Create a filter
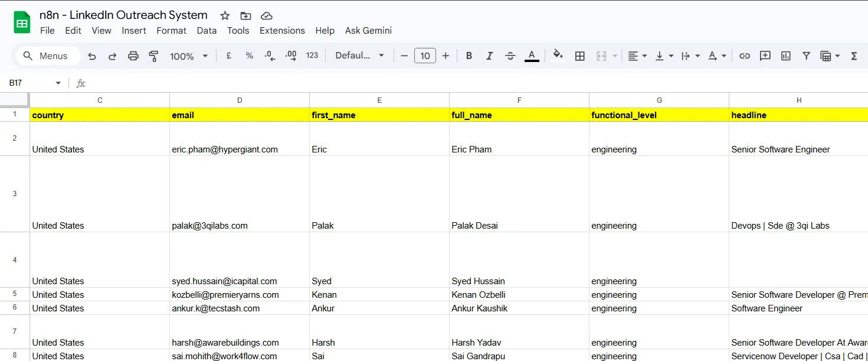 (x=806, y=56)
